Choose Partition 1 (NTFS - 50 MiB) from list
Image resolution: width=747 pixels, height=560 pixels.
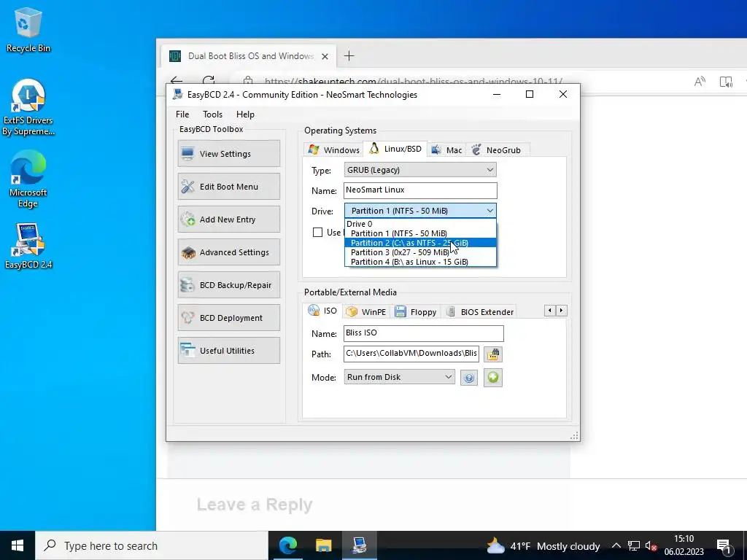tap(420, 233)
